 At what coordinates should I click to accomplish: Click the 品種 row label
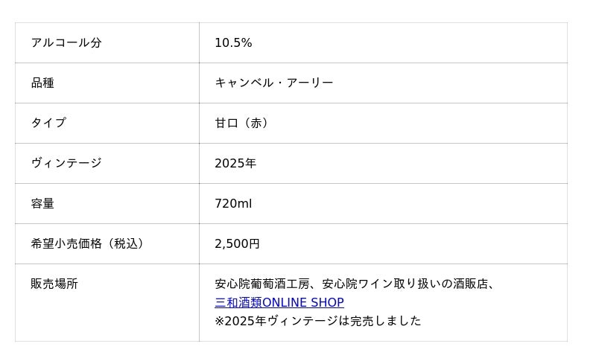click(42, 83)
